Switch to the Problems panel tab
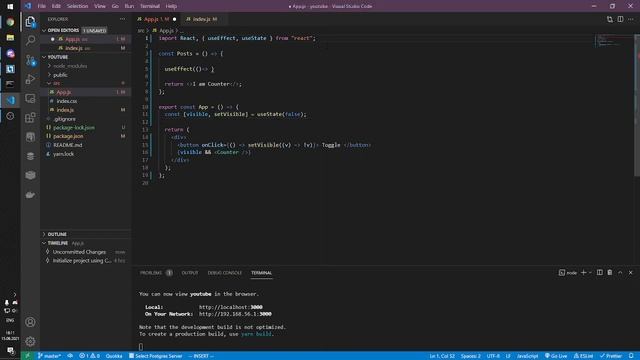640x360 pixels. click(151, 273)
